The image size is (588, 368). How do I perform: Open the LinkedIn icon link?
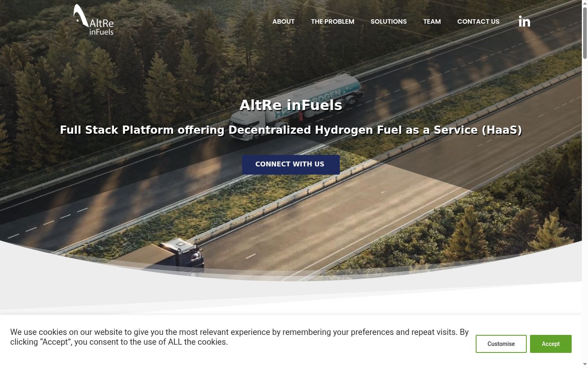(524, 21)
